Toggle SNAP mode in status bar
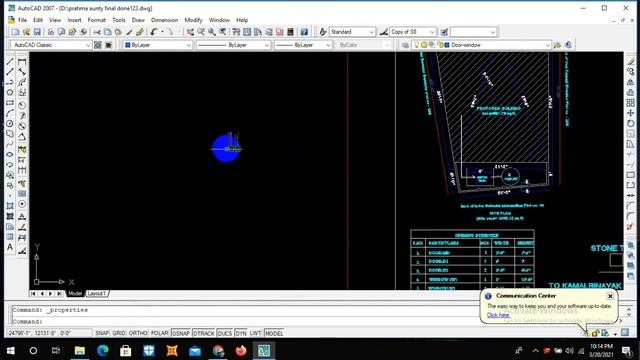 pyautogui.click(x=102, y=333)
